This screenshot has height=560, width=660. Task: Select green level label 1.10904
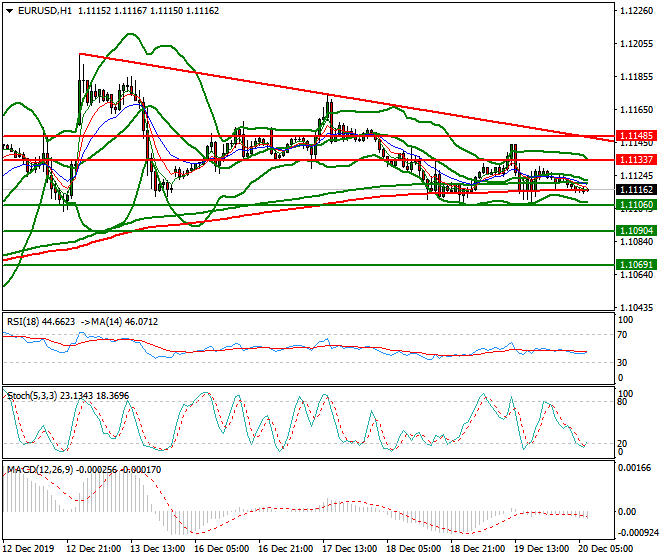(637, 231)
